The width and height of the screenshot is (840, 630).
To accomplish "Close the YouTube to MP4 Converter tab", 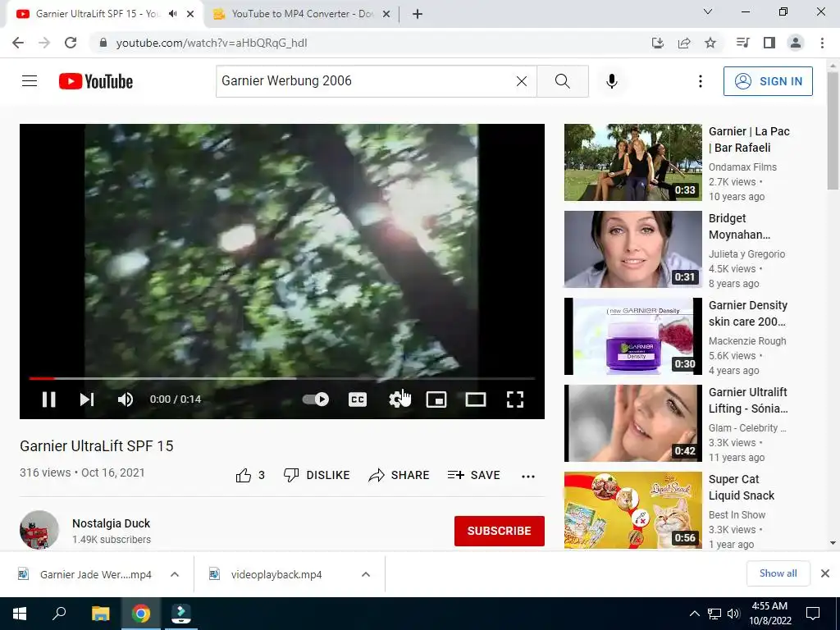I will click(x=386, y=15).
